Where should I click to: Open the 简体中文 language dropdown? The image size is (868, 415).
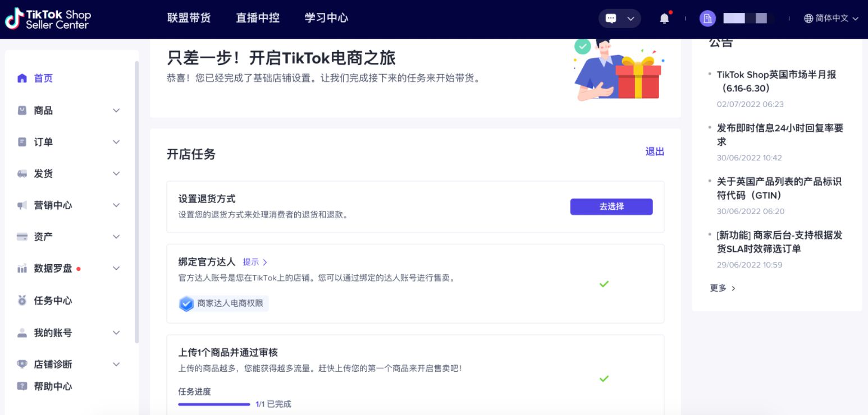(x=832, y=19)
